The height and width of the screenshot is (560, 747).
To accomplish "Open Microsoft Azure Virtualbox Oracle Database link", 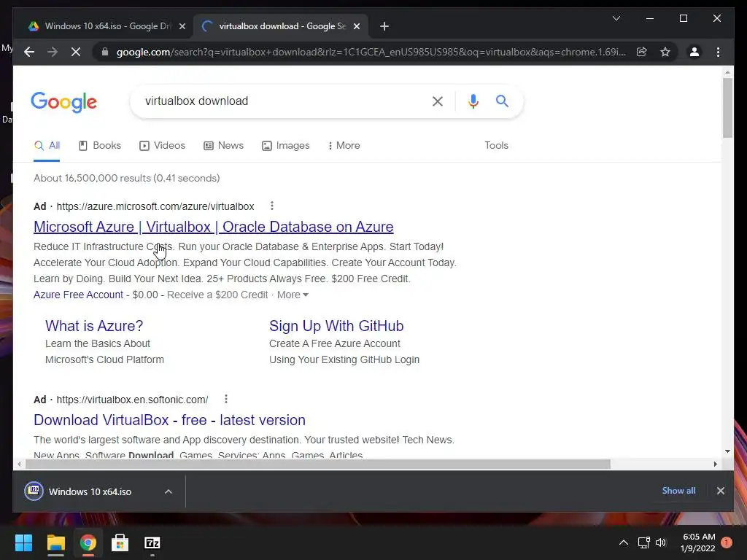I will point(214,227).
